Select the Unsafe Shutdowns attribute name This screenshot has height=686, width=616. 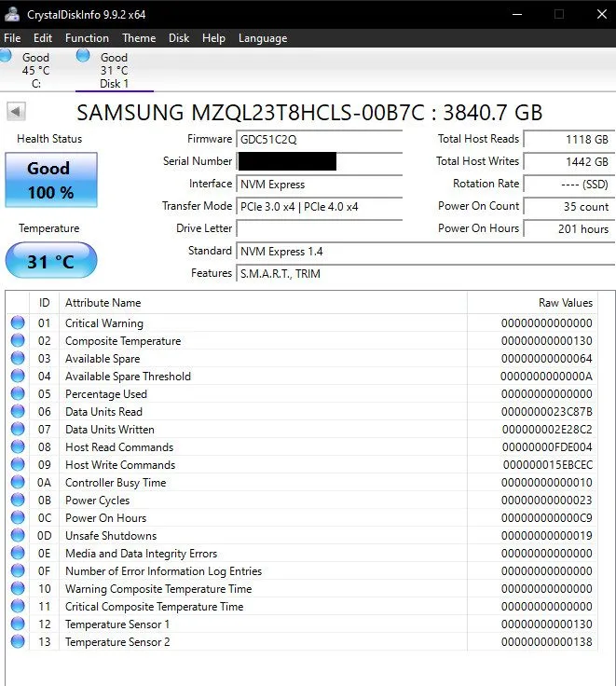tap(111, 536)
